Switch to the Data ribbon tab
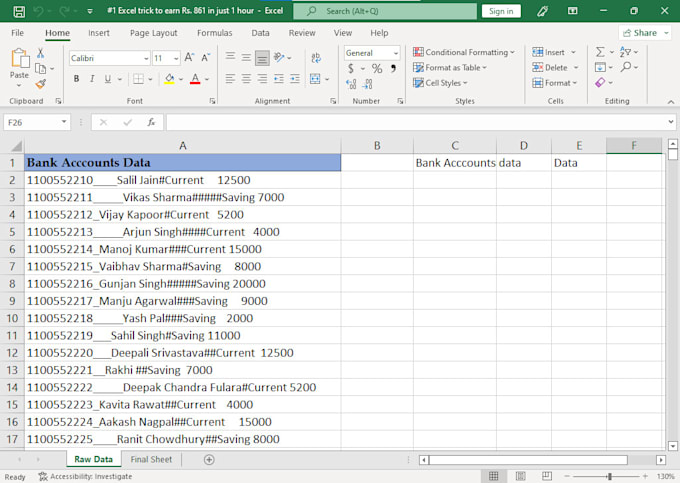Viewport: 680px width, 483px height. (260, 33)
